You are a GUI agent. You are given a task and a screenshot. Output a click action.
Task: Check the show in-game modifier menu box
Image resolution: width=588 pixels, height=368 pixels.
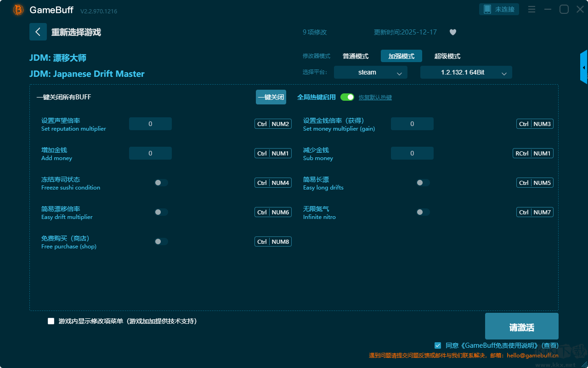(51, 321)
